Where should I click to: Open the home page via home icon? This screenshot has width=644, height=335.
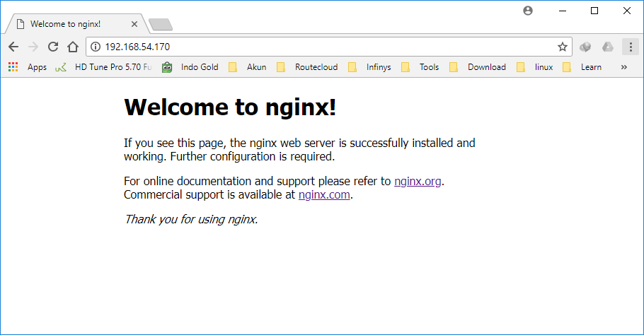(73, 47)
